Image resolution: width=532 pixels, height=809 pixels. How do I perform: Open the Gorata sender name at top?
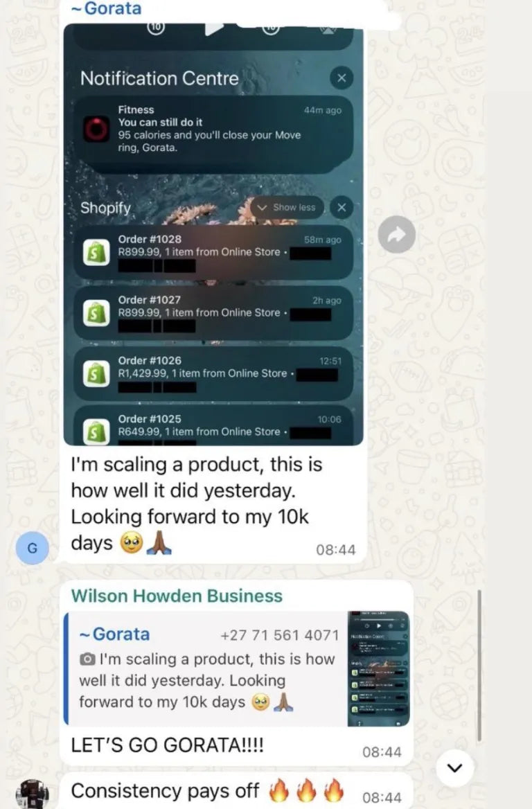[106, 8]
